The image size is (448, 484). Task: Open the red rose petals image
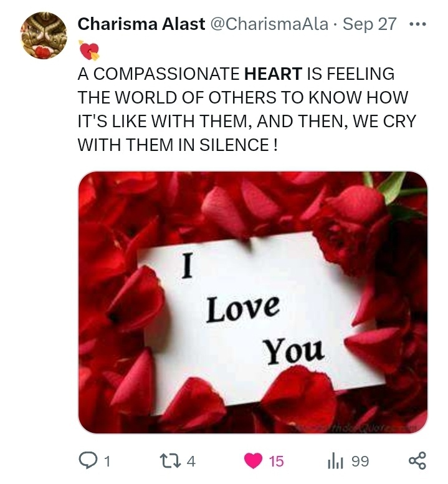pyautogui.click(x=253, y=302)
